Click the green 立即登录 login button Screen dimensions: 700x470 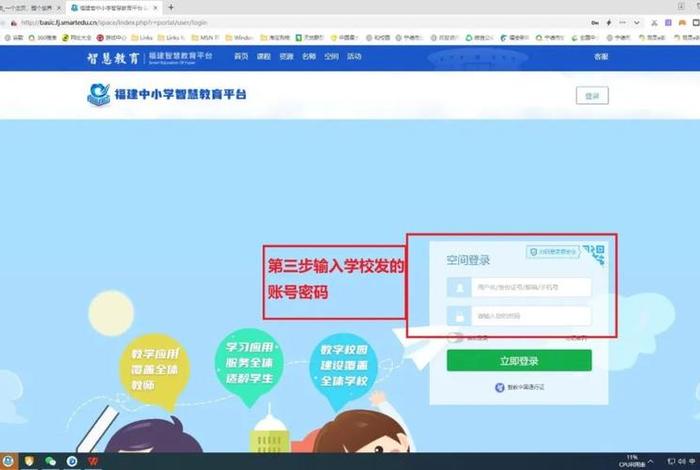[x=519, y=360]
